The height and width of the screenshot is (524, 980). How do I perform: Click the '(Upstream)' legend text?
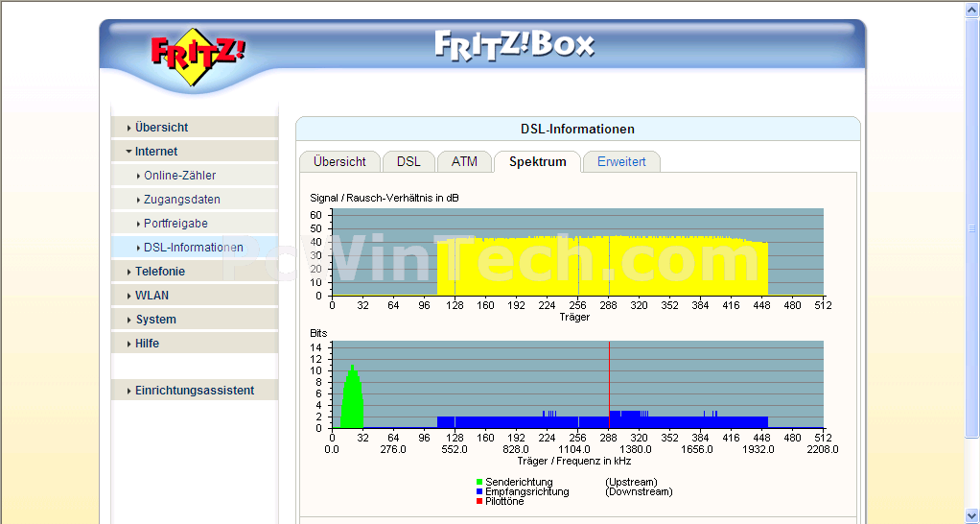[x=631, y=482]
